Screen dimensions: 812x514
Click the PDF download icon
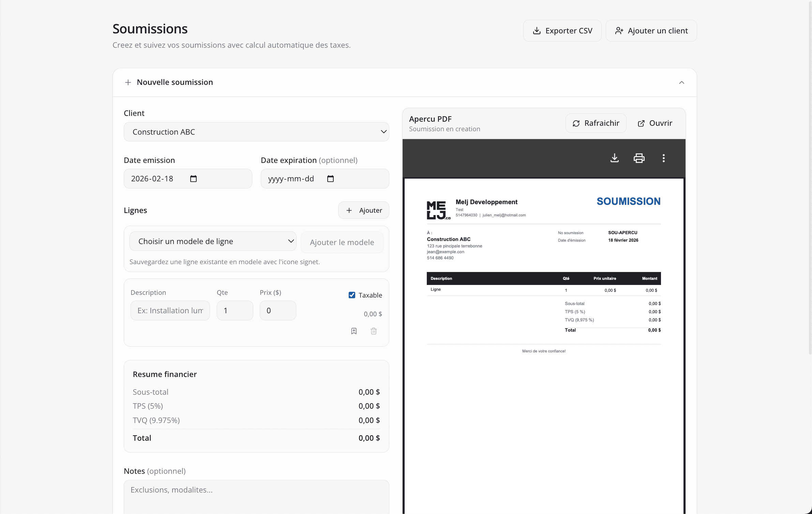point(614,158)
